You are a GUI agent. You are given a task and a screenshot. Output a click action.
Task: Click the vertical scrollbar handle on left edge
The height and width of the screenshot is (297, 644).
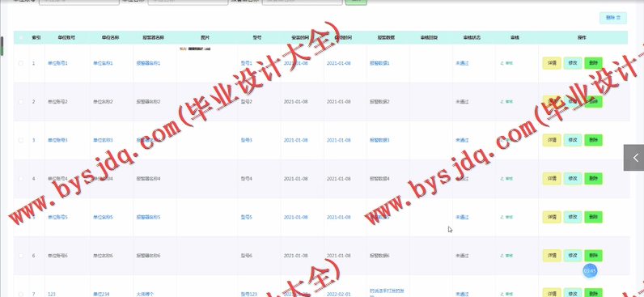point(2,46)
